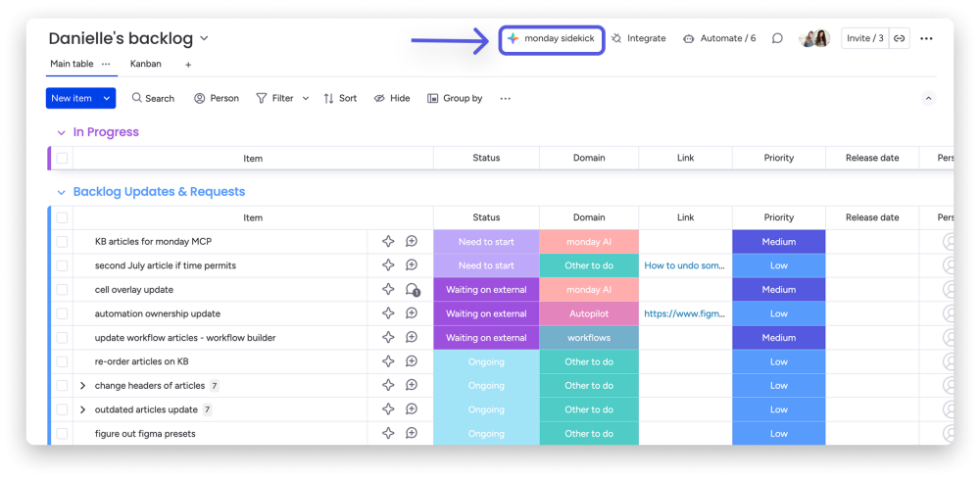Check the box for 're-order articles on KB'

click(62, 361)
